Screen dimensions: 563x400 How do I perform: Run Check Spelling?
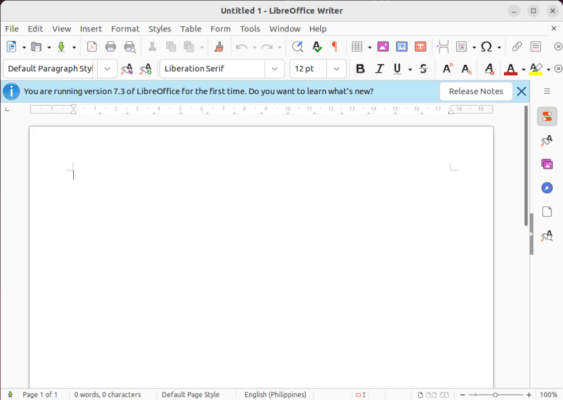click(317, 47)
